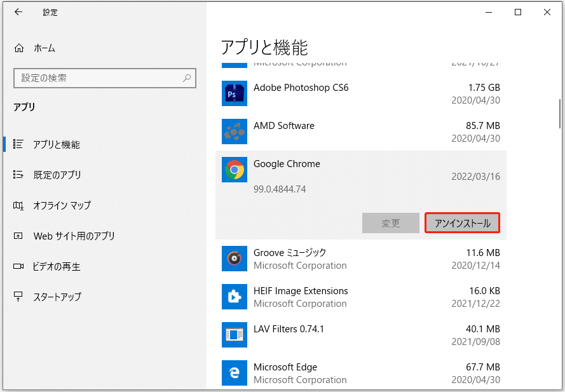Screen dimensions: 565x392
Task: Click the back arrow in Settings
Action: (x=18, y=12)
